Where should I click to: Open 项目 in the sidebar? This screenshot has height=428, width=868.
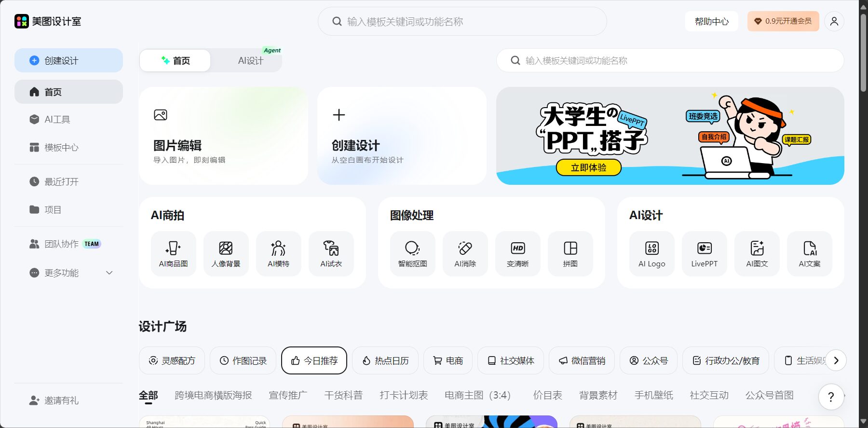pyautogui.click(x=68, y=209)
